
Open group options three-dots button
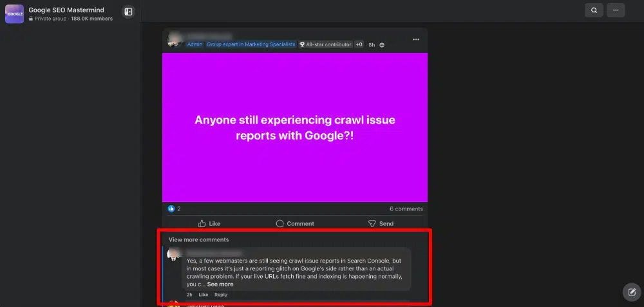click(616, 10)
